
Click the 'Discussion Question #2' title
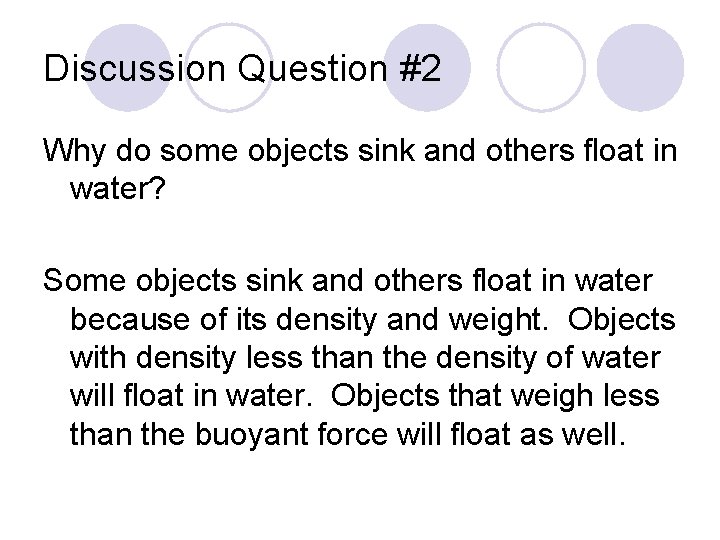point(242,68)
